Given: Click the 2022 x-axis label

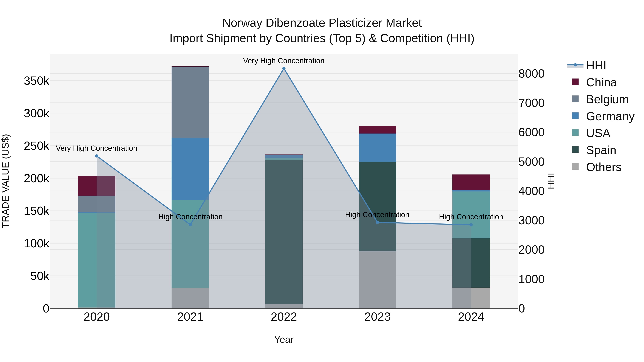Looking at the screenshot, I should [x=284, y=317].
